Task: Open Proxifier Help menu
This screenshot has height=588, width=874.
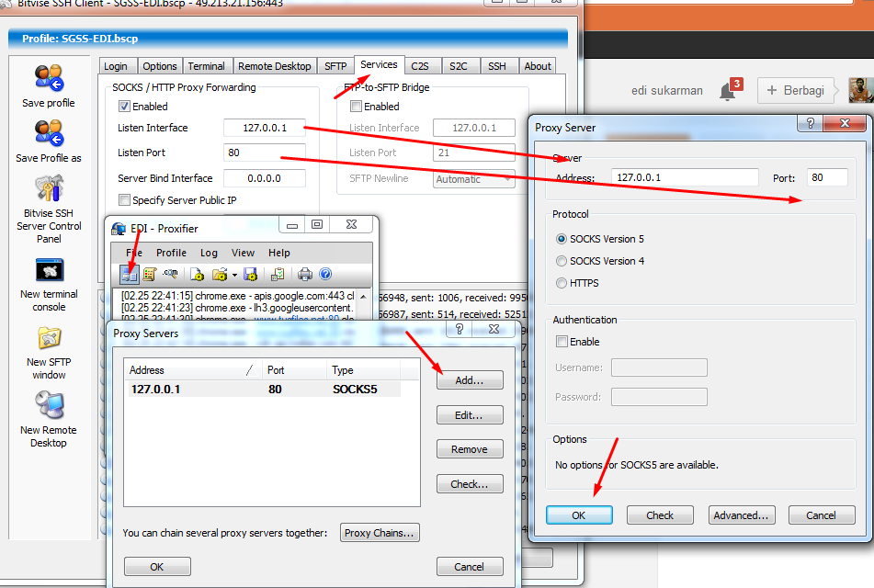Action: (279, 253)
